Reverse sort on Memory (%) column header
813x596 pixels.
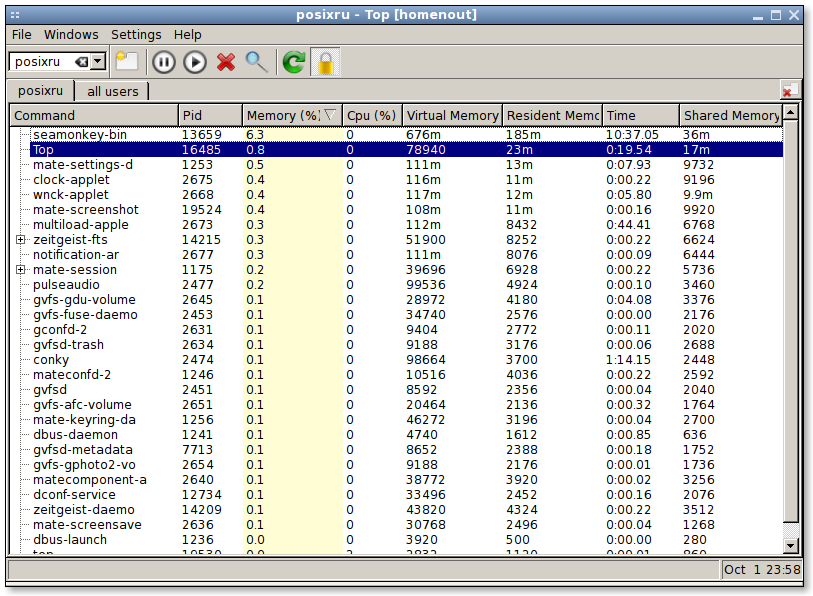pyautogui.click(x=292, y=115)
